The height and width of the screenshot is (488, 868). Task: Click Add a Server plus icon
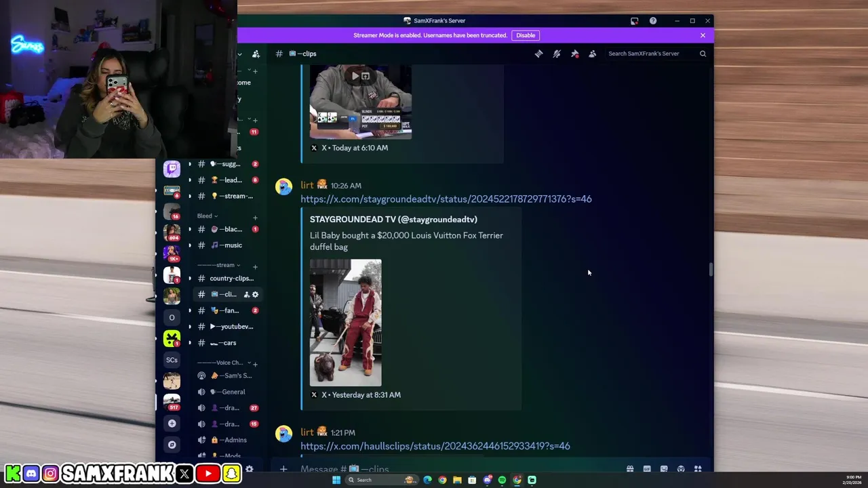[x=172, y=424]
